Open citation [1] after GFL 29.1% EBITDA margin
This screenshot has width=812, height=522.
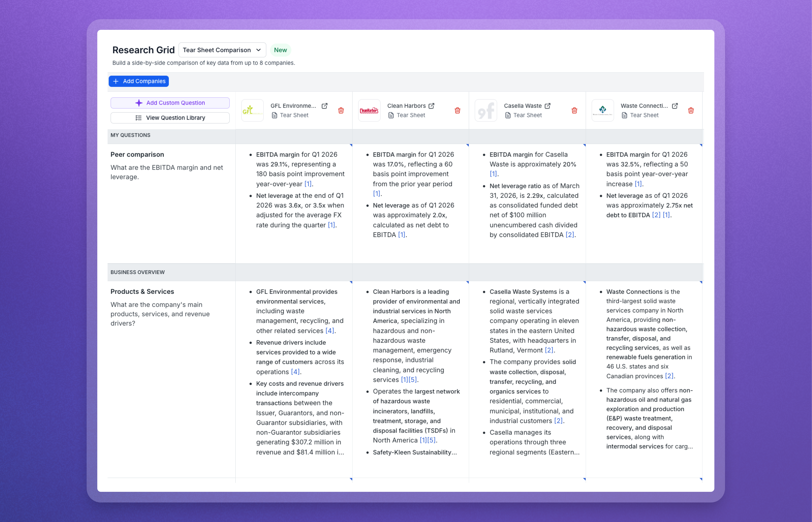tap(308, 184)
